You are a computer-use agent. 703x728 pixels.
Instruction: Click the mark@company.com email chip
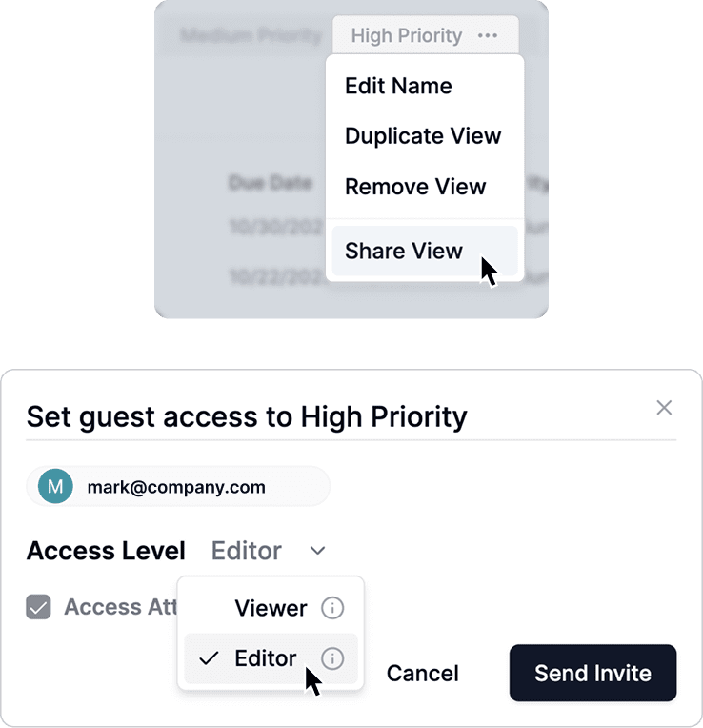176,487
